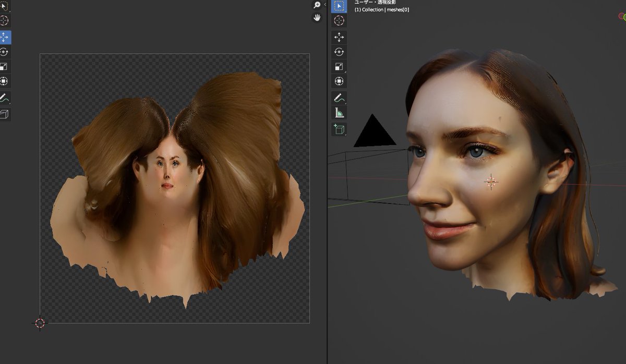Select the Tweak select tool in left editor
The height and width of the screenshot is (364, 626).
[4, 6]
